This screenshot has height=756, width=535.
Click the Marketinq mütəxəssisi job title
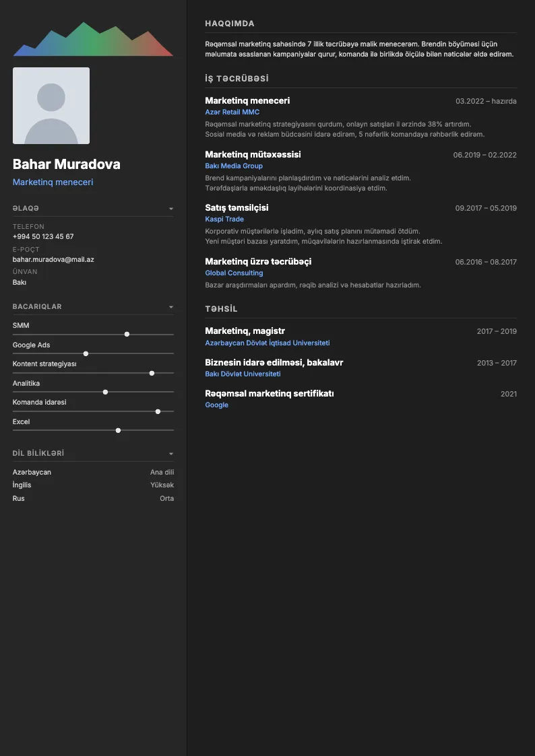click(253, 155)
